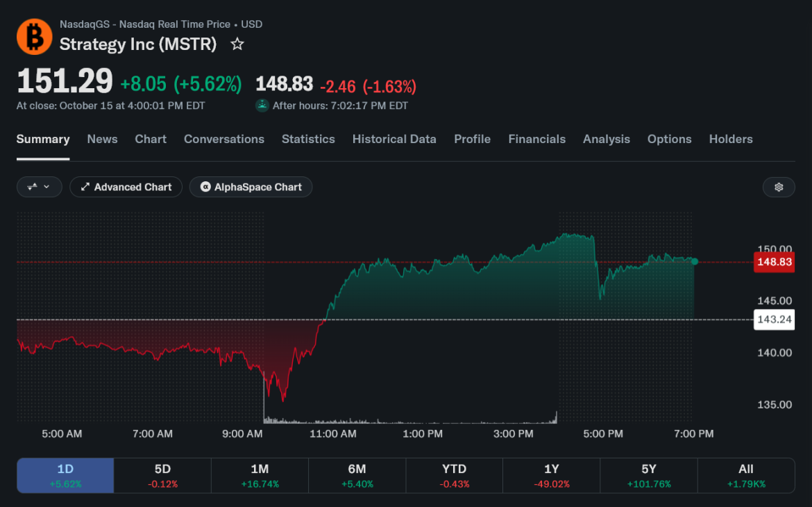This screenshot has width=812, height=507.
Task: Switch to the Chart tab
Action: pyautogui.click(x=151, y=139)
